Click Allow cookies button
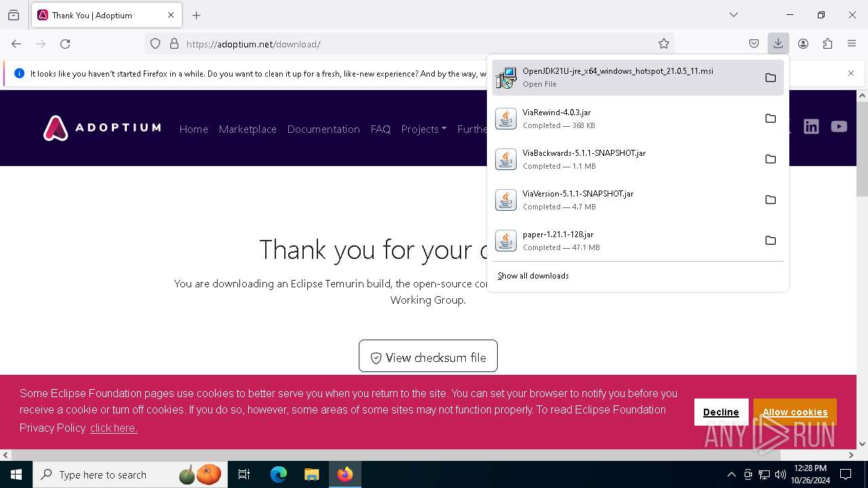868x488 pixels. pos(795,412)
